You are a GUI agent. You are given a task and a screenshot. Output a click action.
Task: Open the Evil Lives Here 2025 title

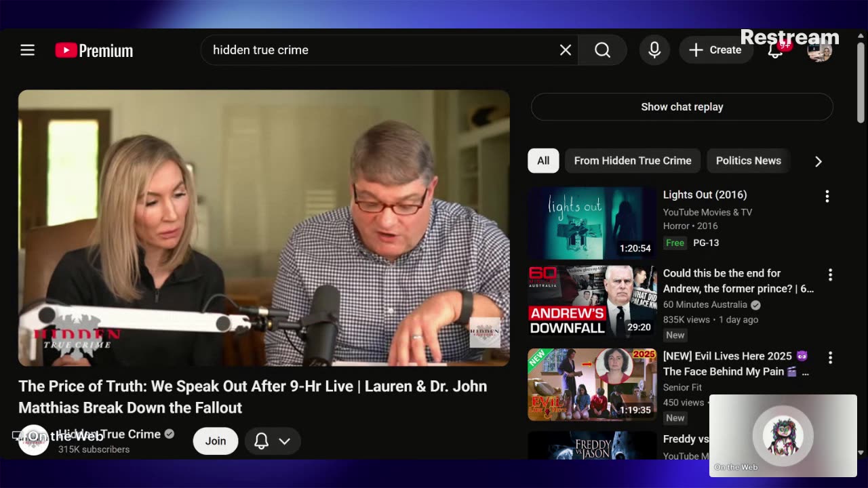736,363
